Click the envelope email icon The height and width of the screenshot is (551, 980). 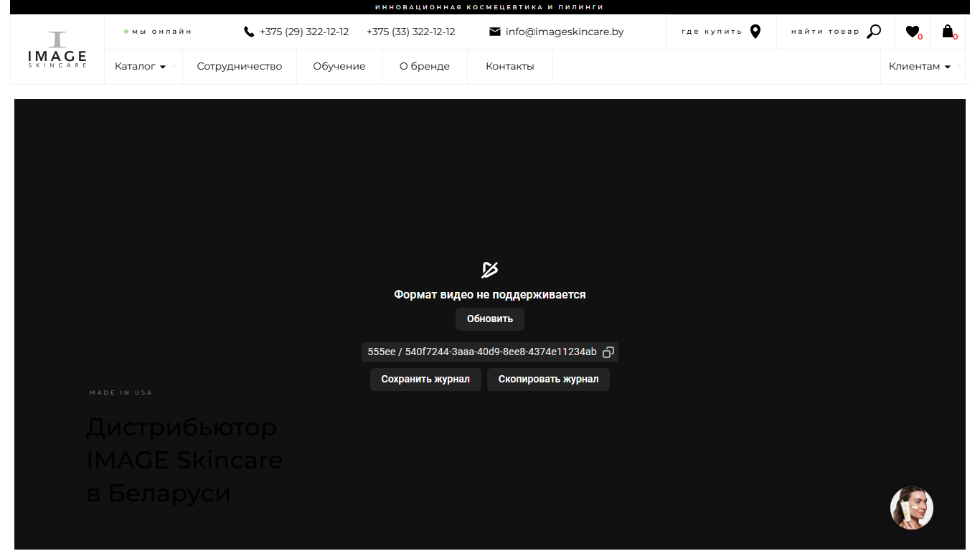click(495, 32)
